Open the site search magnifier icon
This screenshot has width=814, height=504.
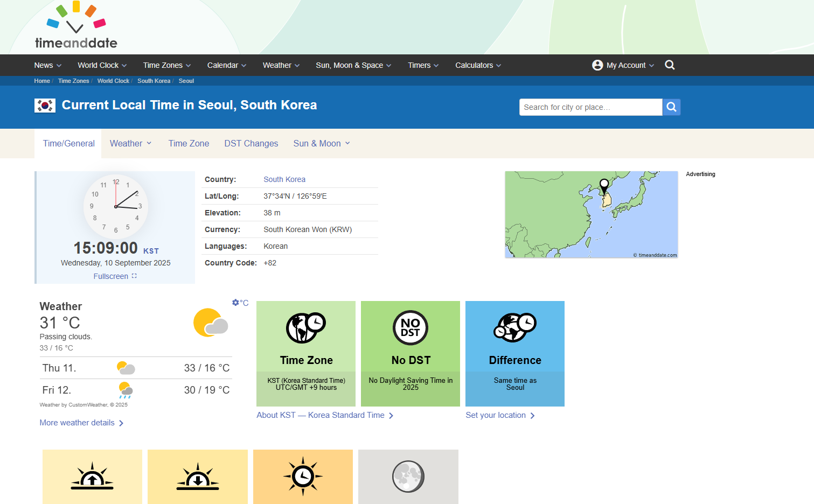coord(670,65)
